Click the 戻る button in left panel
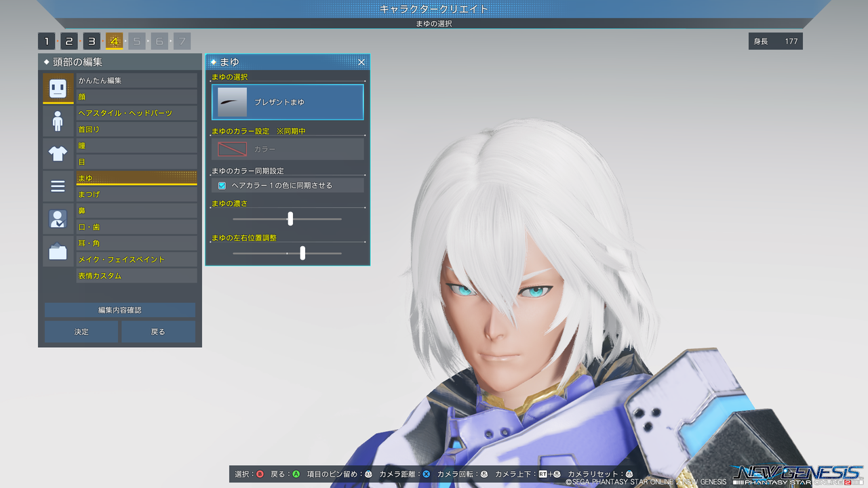Screen dimensions: 868x488 coord(158,331)
